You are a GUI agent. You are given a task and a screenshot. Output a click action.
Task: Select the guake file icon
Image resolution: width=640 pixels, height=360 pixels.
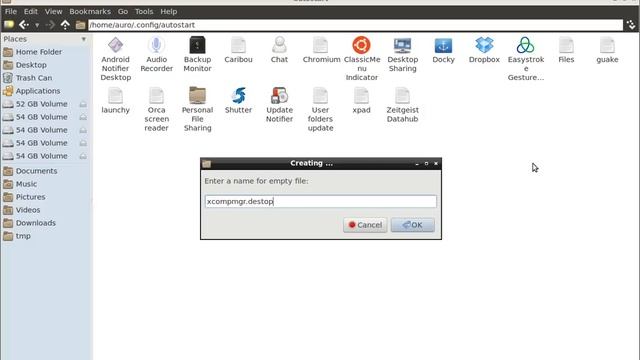coord(607,45)
